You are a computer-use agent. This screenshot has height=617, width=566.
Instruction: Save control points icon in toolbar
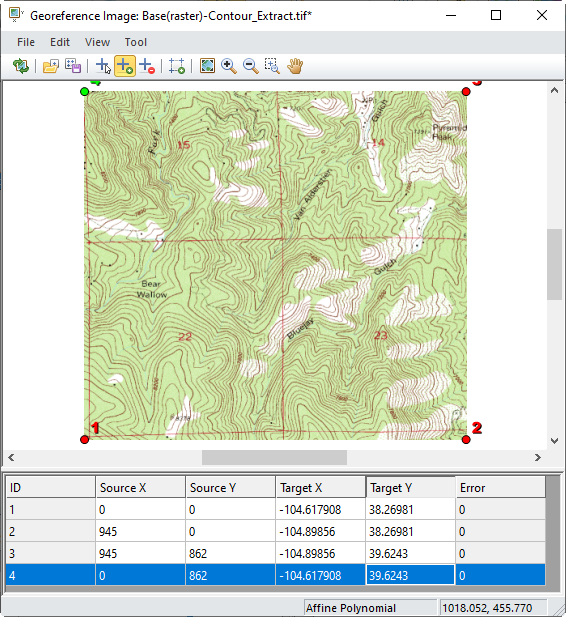[73, 66]
